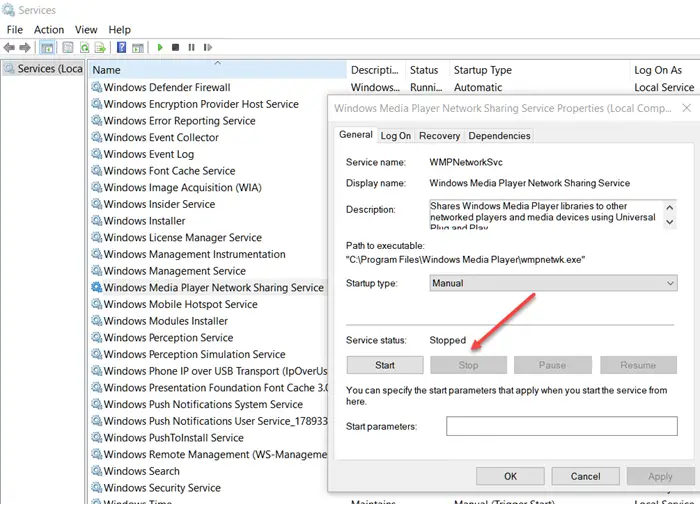Viewport: 700px width, 505px height.
Task: Click the grayed Apply button
Action: coord(660,476)
